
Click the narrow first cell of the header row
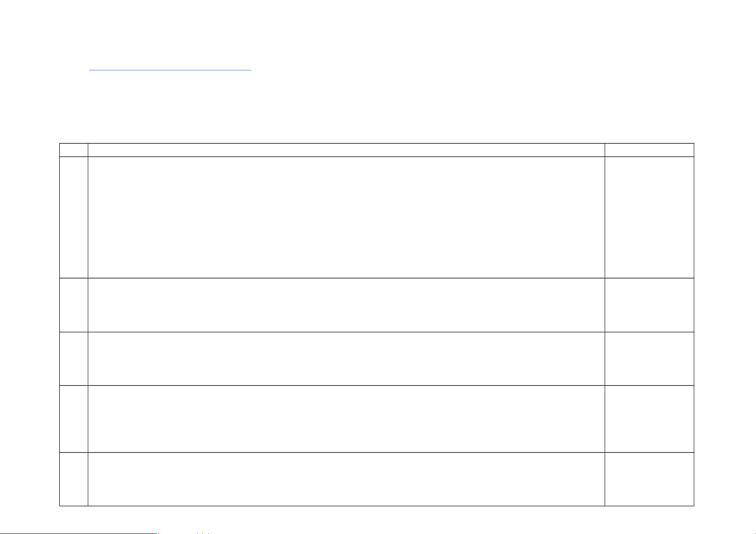[74, 150]
